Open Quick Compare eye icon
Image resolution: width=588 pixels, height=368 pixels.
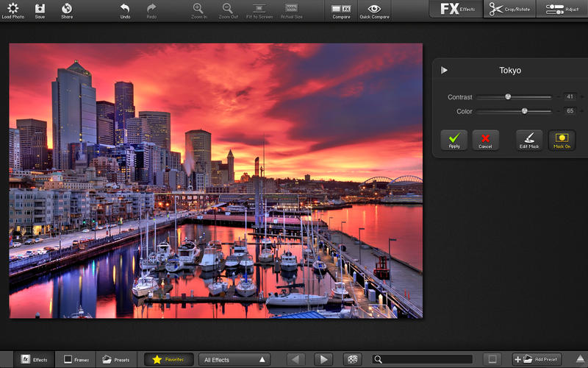coord(374,9)
